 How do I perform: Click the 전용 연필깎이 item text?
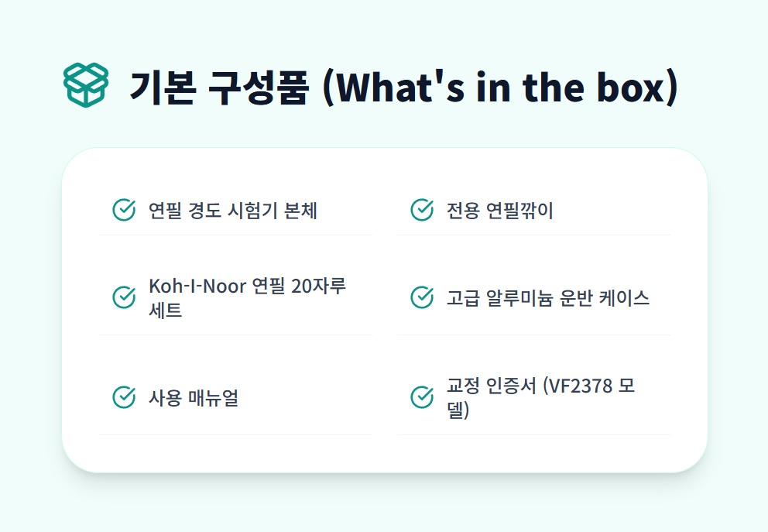click(499, 211)
